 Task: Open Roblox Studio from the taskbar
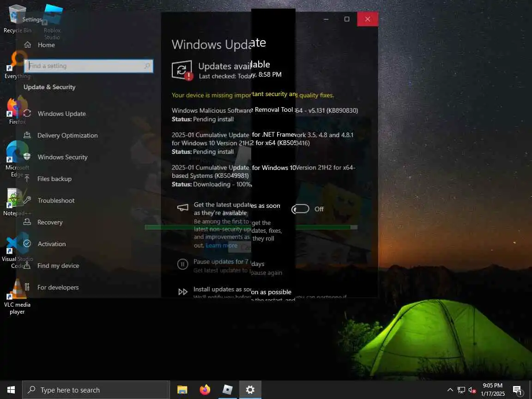coord(227,390)
